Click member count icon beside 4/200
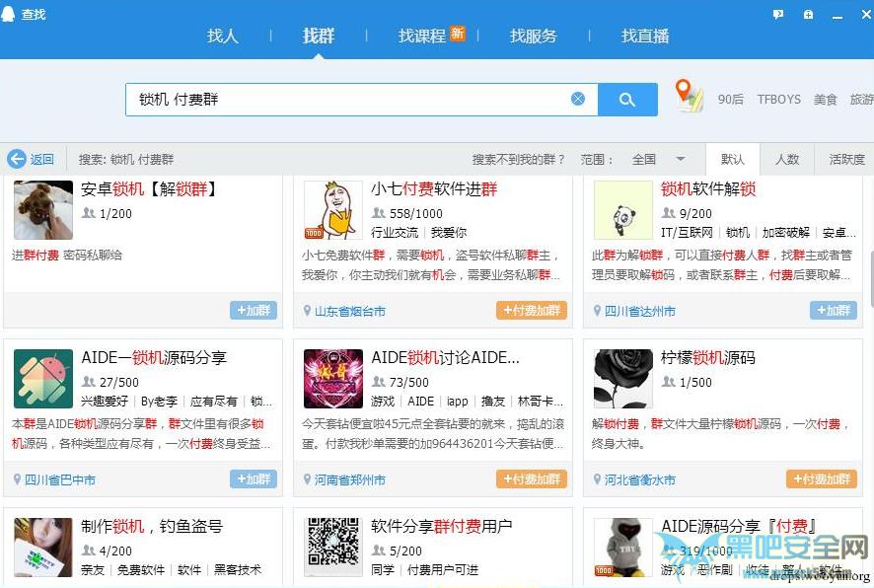The image size is (874, 588). (x=89, y=551)
